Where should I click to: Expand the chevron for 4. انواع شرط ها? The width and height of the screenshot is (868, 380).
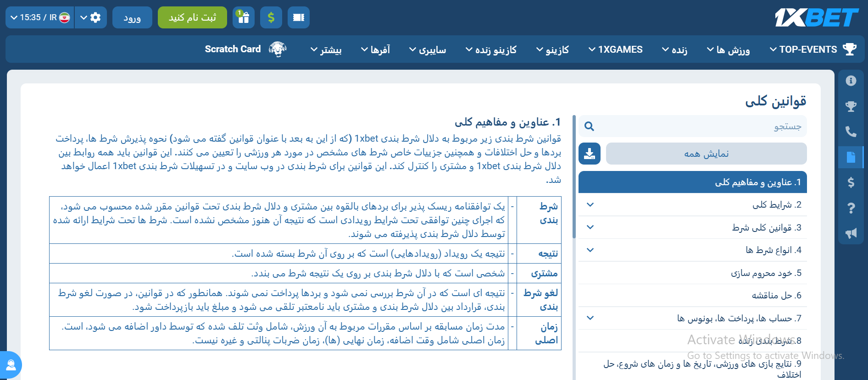point(590,250)
